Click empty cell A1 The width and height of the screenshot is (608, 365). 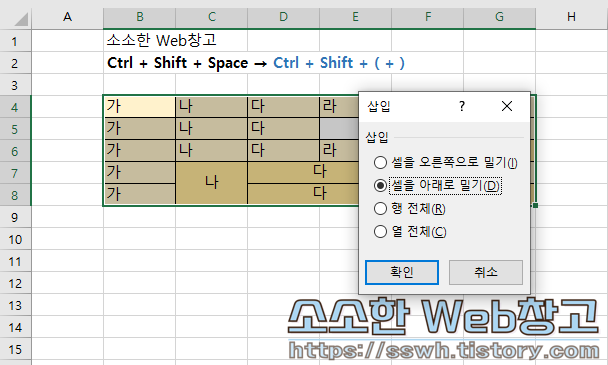coord(67,41)
